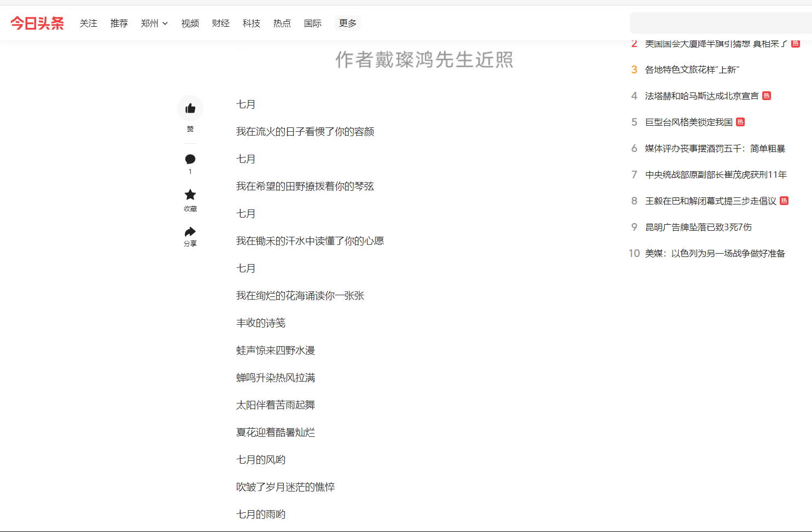Open the 国际 channel
The height and width of the screenshot is (532, 812).
click(313, 23)
